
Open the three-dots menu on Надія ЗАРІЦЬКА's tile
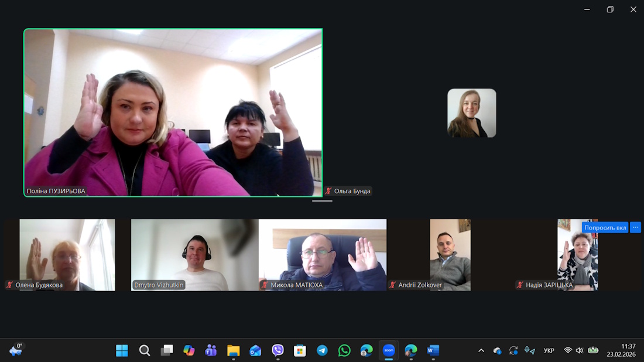pyautogui.click(x=635, y=227)
